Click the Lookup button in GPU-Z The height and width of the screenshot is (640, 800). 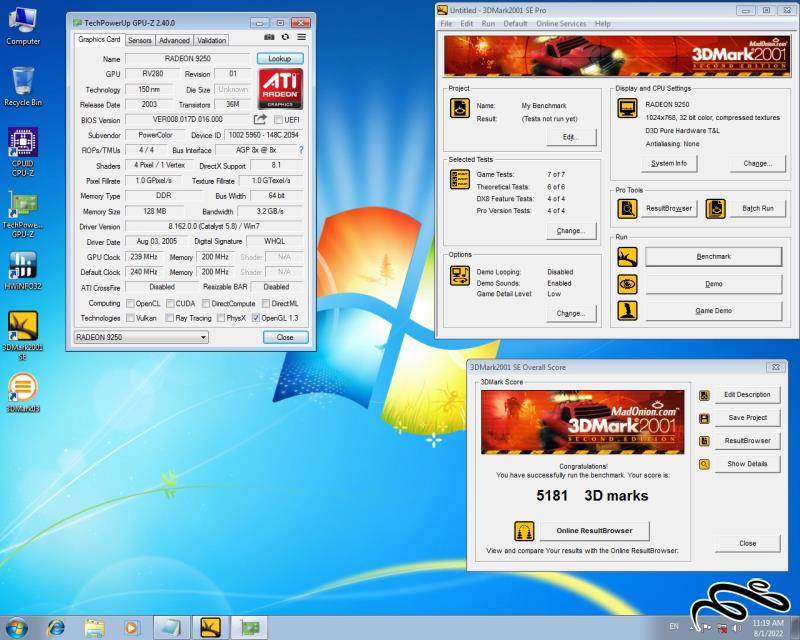pyautogui.click(x=280, y=58)
